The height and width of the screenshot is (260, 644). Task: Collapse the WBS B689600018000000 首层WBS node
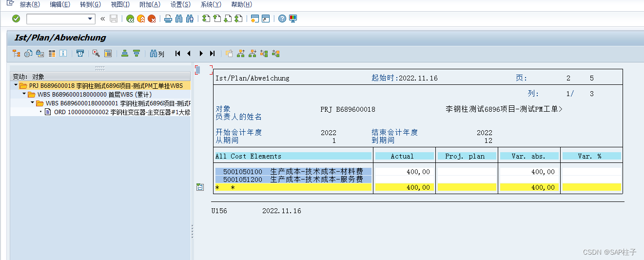[24, 94]
